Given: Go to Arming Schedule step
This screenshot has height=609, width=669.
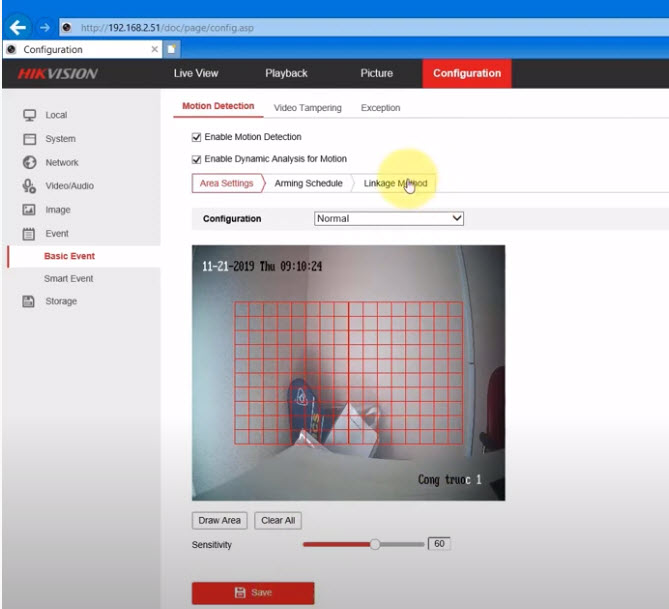Looking at the screenshot, I should pos(308,183).
